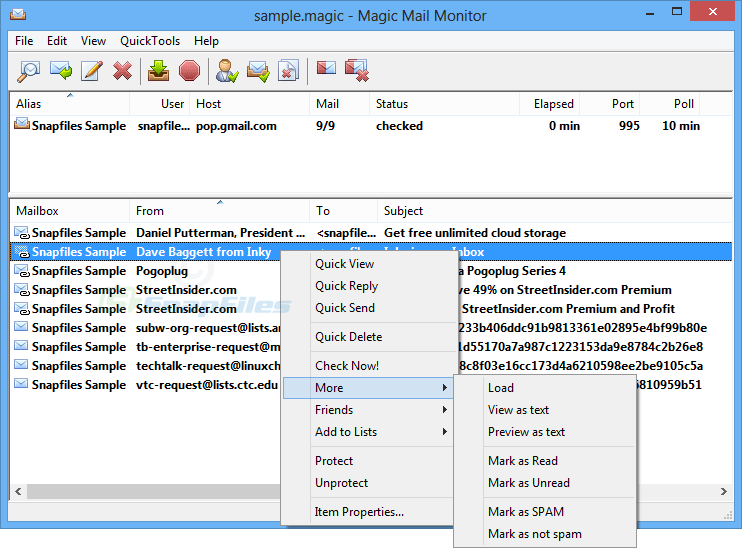
Task: Select 'Get free unlimited cloud storage' subject
Action: tap(475, 233)
